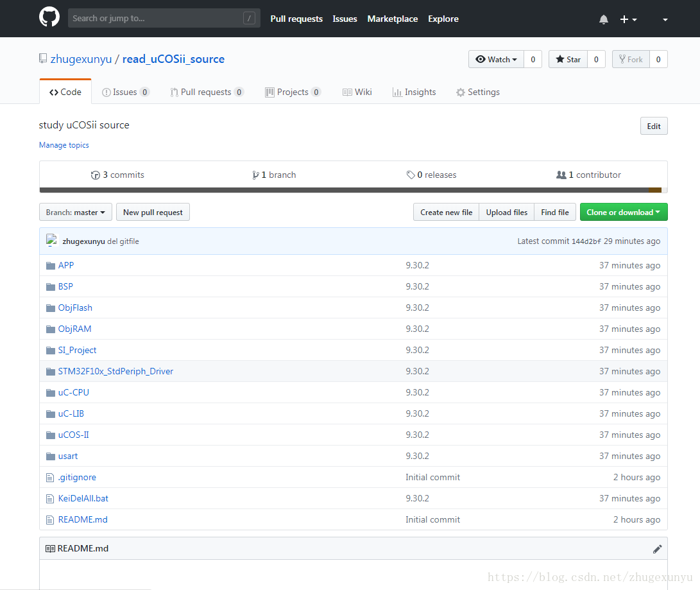Focus the Search or jump to field
The image size is (700, 590).
[164, 19]
